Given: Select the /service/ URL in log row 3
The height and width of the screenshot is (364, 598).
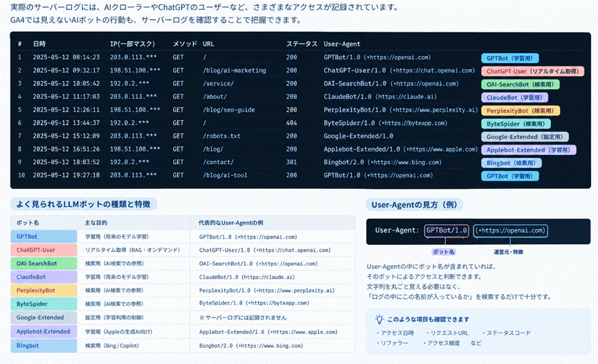Looking at the screenshot, I should [218, 84].
